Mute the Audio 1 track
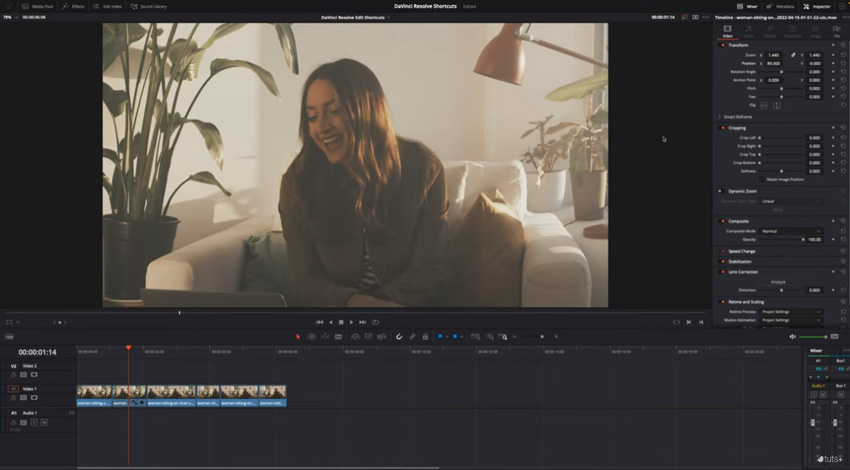This screenshot has width=850, height=470. tap(44, 422)
